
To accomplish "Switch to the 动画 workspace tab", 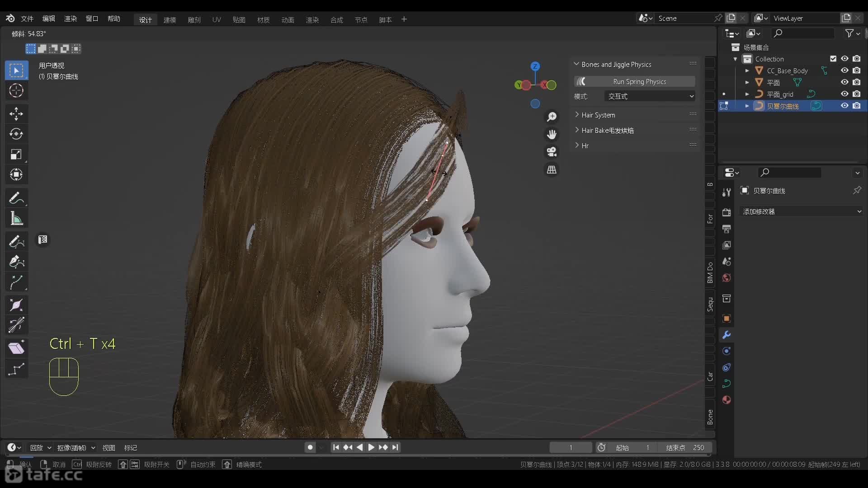I will point(288,20).
